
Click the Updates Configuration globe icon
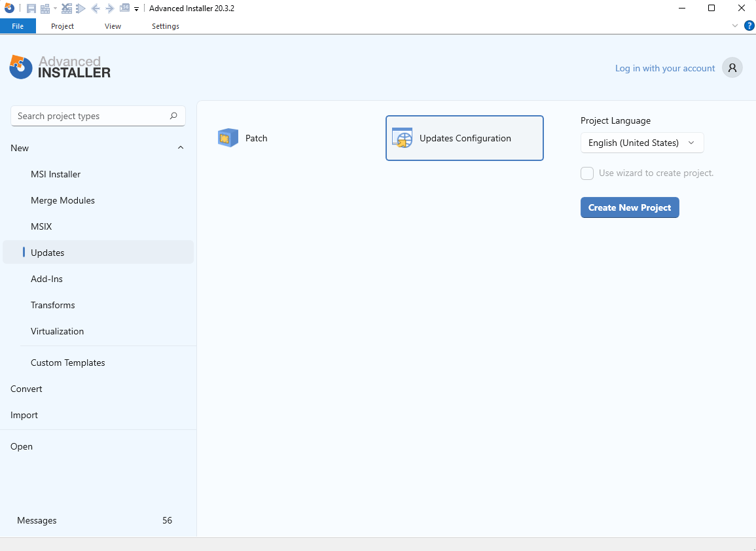[x=402, y=138]
